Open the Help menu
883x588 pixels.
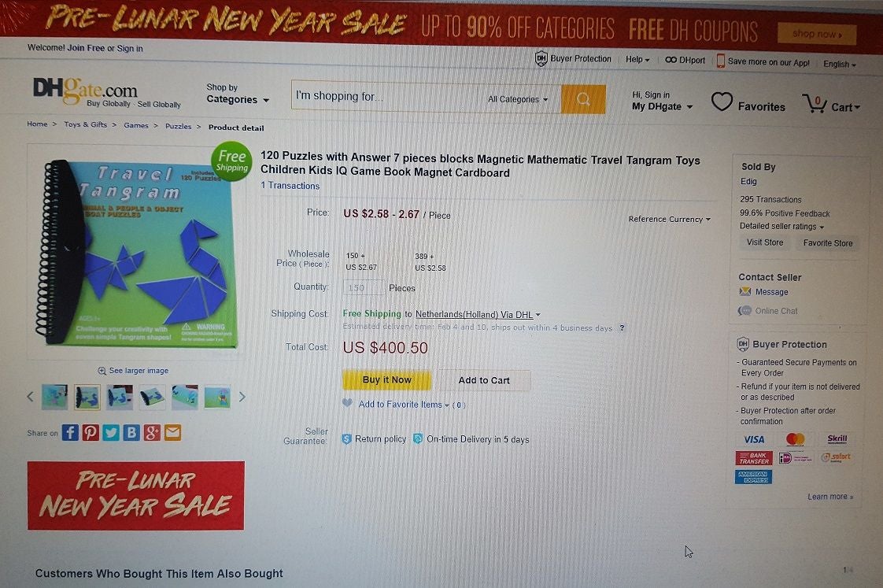tap(637, 59)
